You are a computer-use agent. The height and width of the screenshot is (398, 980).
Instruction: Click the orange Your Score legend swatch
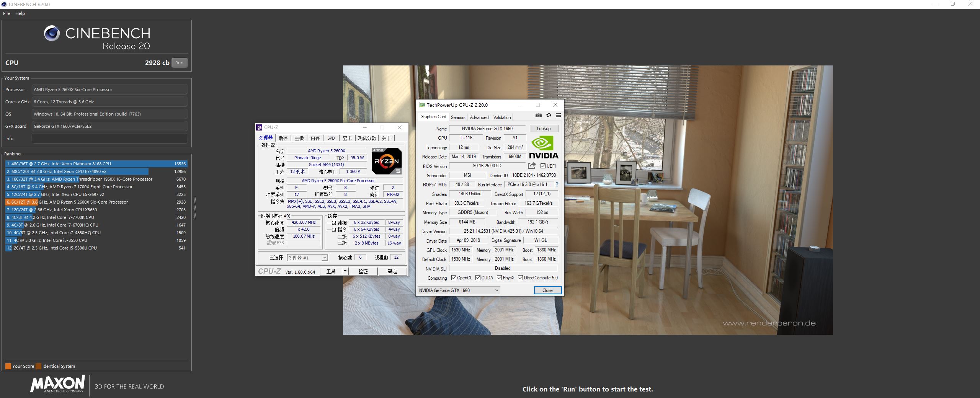(x=8, y=366)
